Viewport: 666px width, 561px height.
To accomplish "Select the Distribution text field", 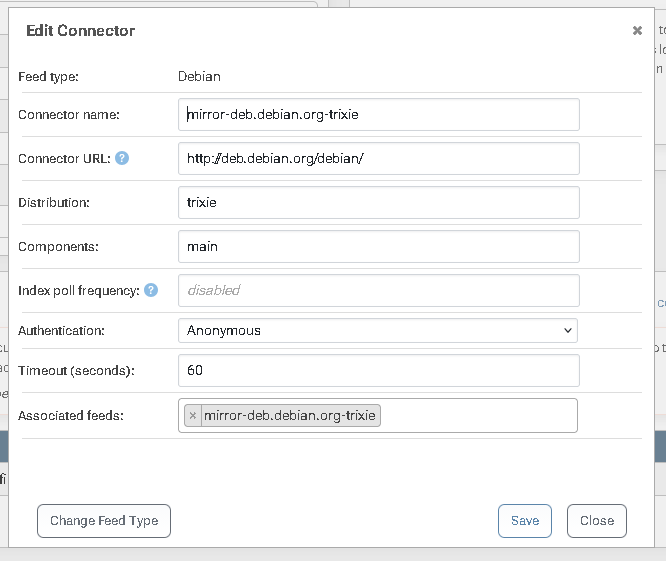I will pos(378,202).
